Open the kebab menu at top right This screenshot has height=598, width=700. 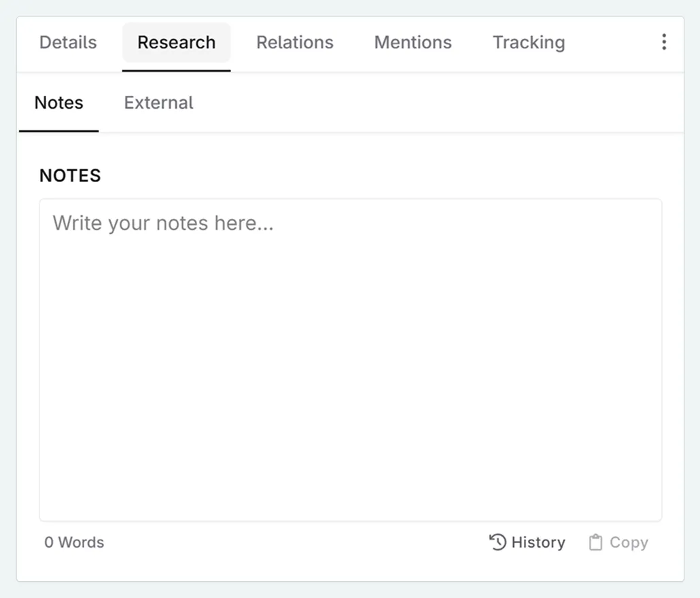click(x=664, y=42)
